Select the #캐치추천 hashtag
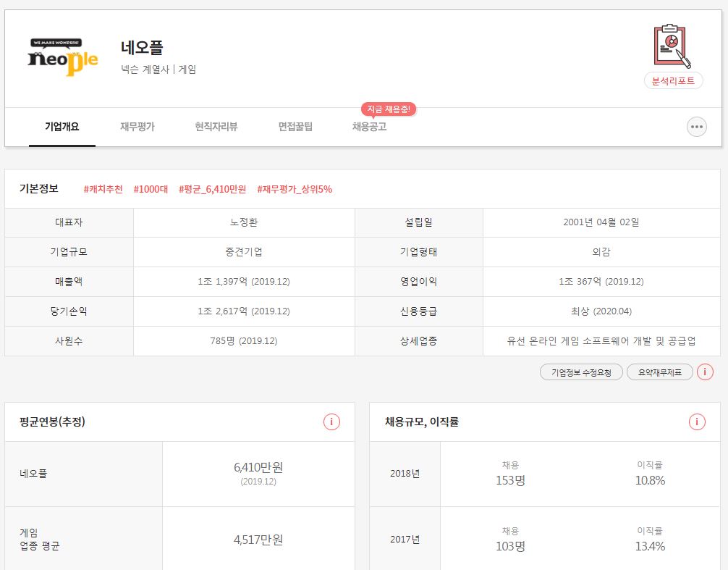This screenshot has width=728, height=570. [x=103, y=189]
